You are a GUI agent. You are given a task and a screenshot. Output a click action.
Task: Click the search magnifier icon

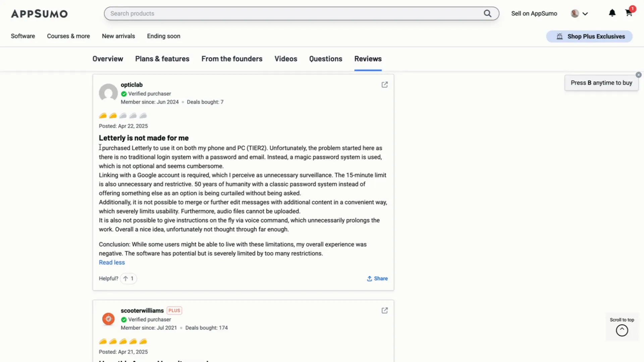487,13
